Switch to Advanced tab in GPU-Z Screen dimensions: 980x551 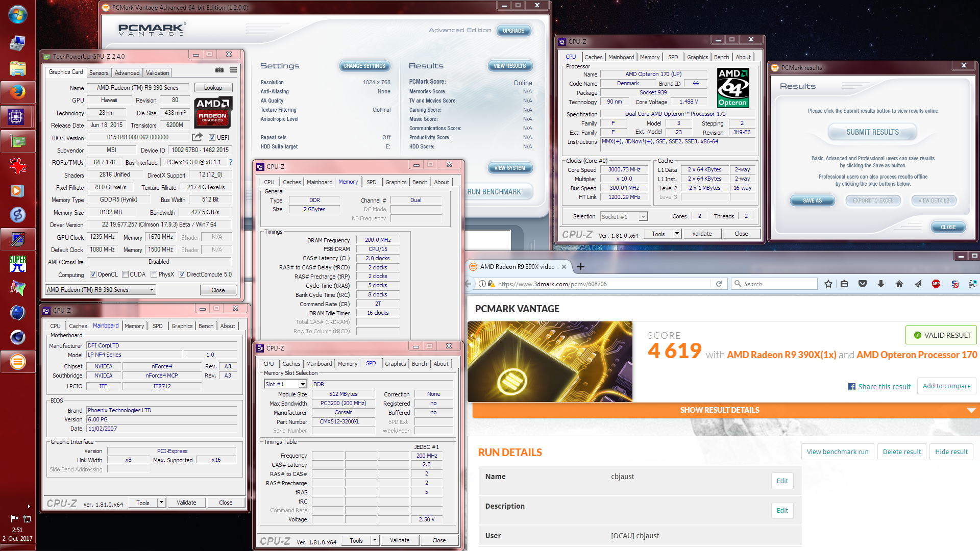coord(127,73)
